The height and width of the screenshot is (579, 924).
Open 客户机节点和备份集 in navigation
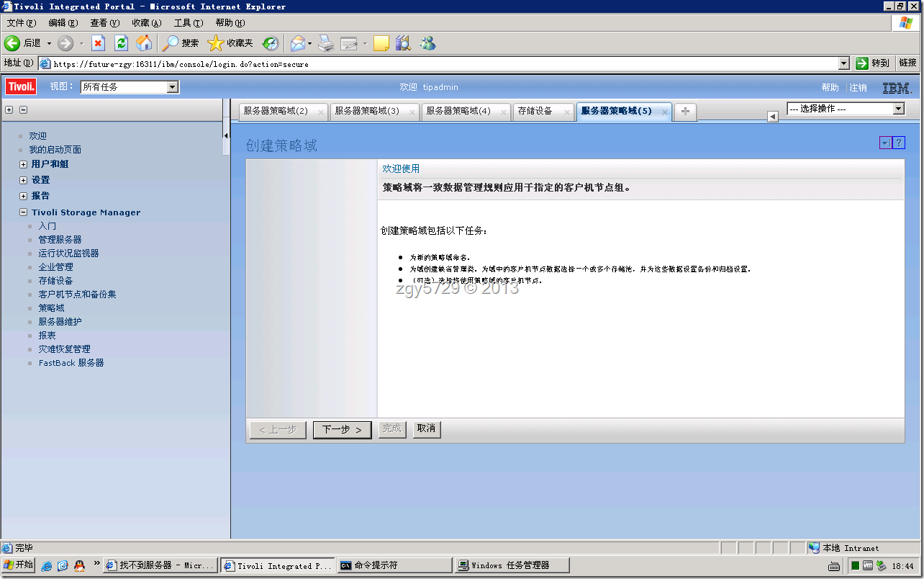(x=78, y=295)
